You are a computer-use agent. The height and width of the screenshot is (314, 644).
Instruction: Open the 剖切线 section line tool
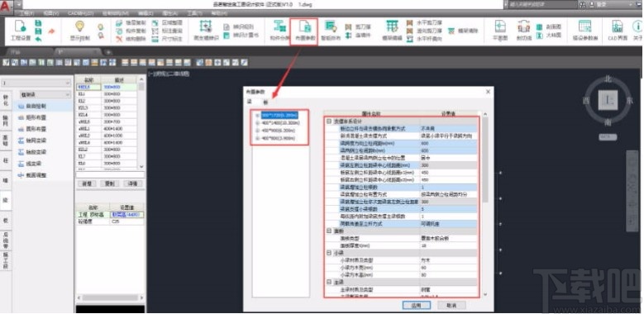[523, 31]
